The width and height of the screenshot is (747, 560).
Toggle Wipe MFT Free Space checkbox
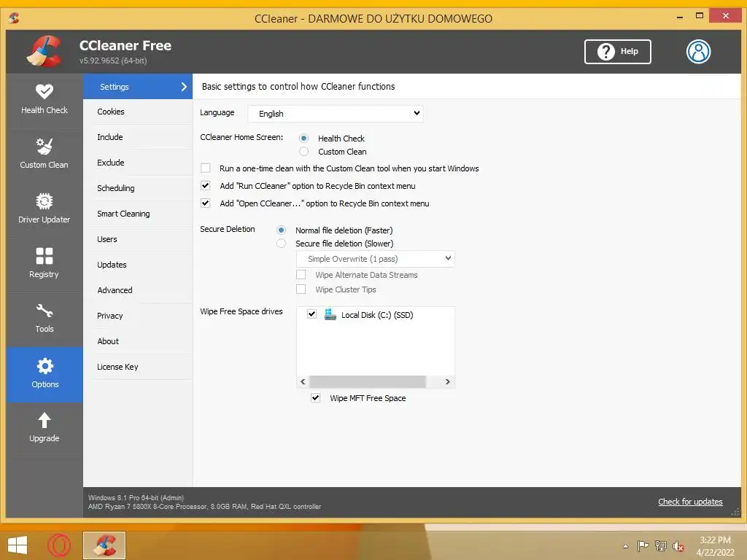point(315,397)
